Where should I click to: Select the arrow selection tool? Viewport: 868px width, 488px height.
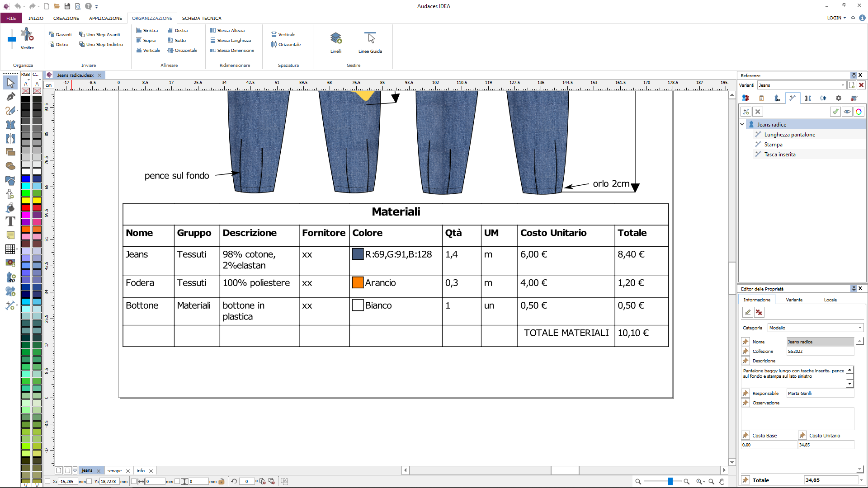[10, 83]
